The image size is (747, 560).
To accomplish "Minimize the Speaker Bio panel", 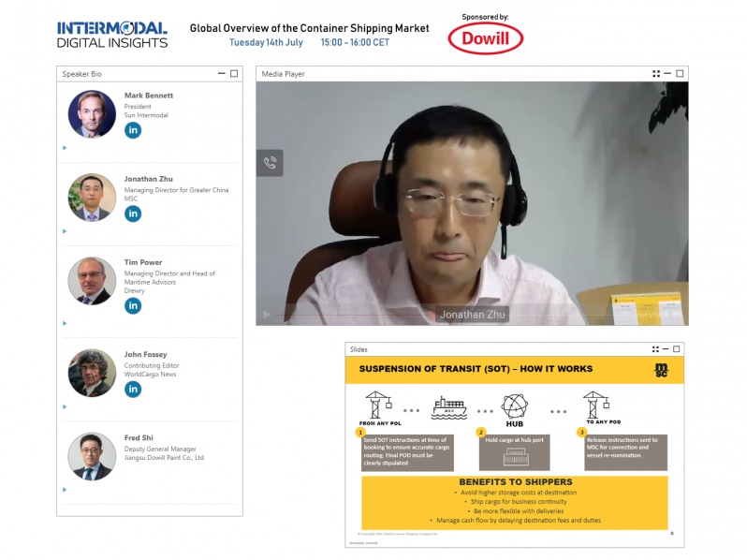I will [x=222, y=73].
